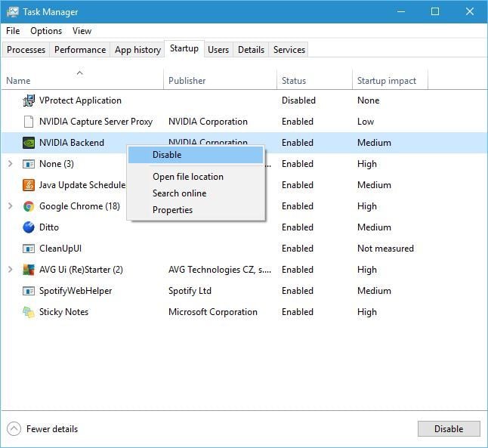Choose Disable in the context menu
The height and width of the screenshot is (448, 488).
pos(196,155)
